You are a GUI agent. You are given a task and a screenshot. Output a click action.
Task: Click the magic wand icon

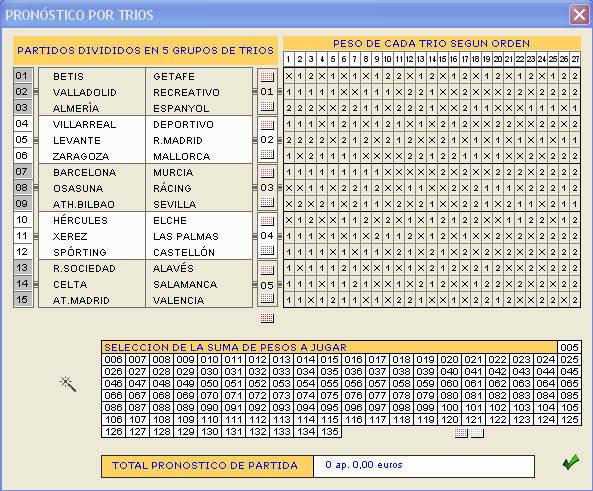pyautogui.click(x=68, y=384)
